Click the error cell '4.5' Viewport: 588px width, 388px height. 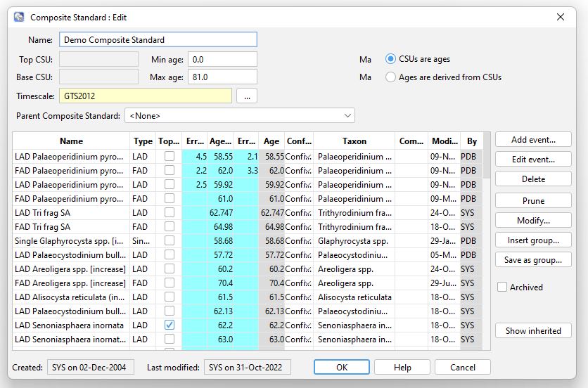pyautogui.click(x=195, y=156)
